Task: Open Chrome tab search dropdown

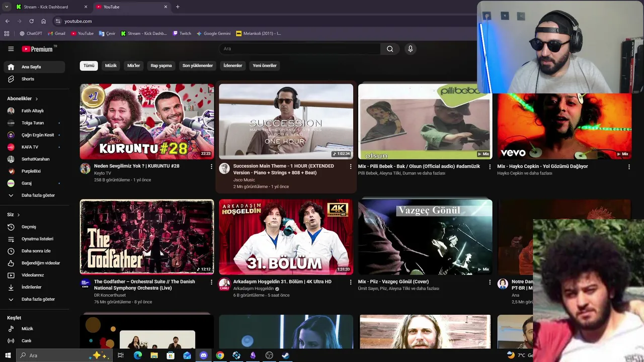Action: [x=7, y=7]
